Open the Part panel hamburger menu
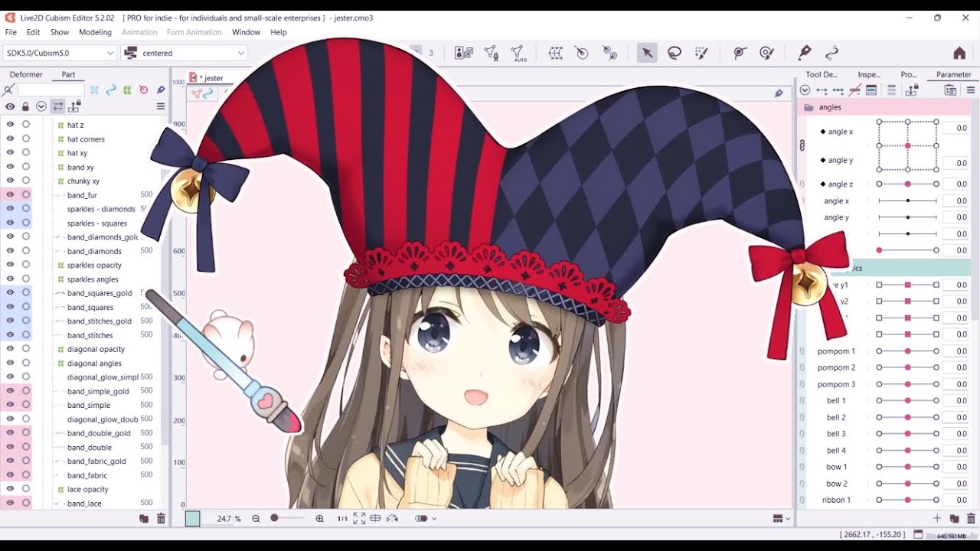 [x=161, y=106]
